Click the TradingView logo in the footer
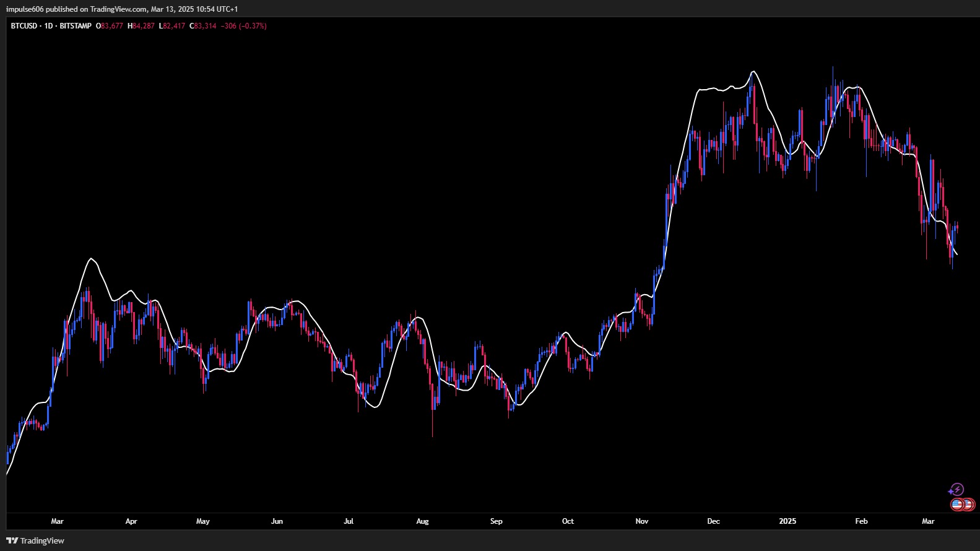The image size is (980, 551). pyautogui.click(x=35, y=540)
